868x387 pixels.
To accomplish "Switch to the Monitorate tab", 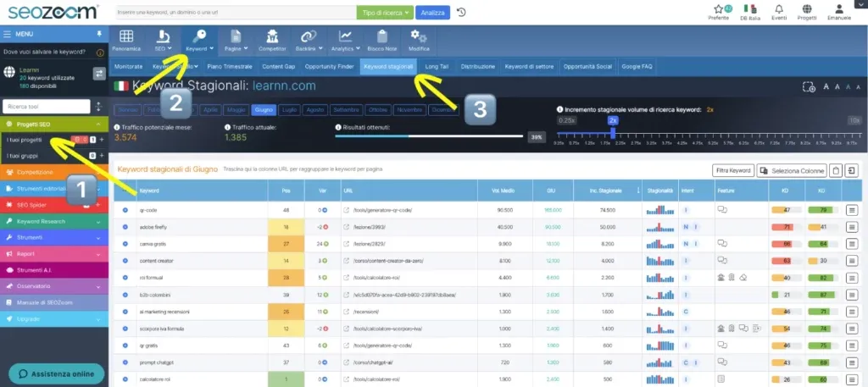I will (128, 66).
